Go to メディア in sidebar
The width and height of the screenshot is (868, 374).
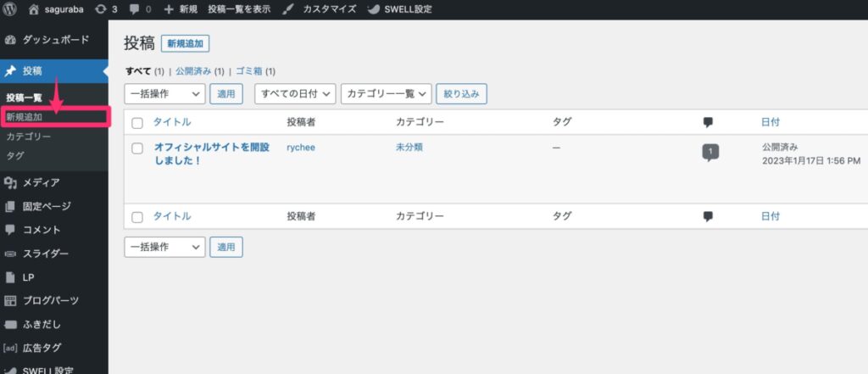coord(42,182)
